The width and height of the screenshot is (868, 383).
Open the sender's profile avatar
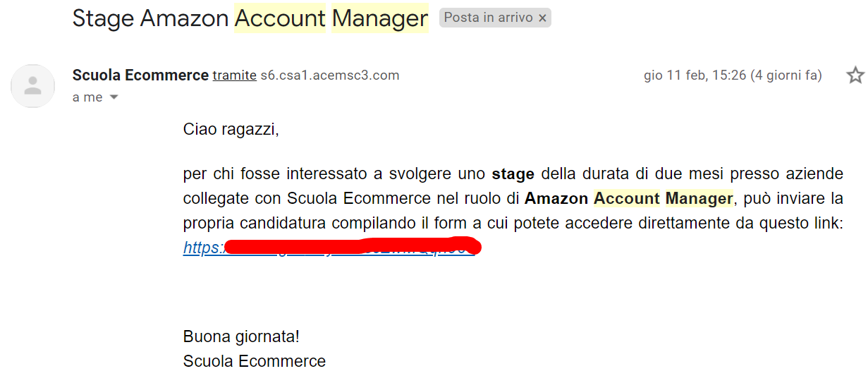[32, 86]
